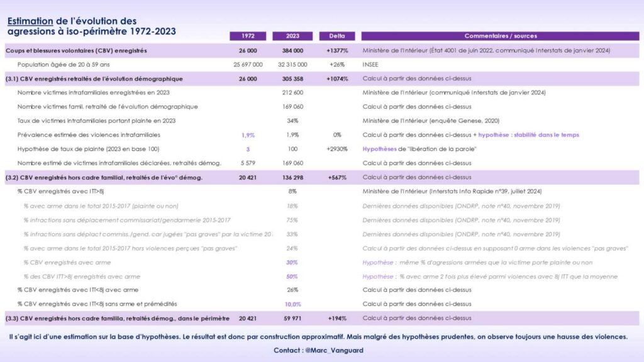Screen dimensions: 644x362
Task: Click the INSEE source text
Action: pos(370,65)
